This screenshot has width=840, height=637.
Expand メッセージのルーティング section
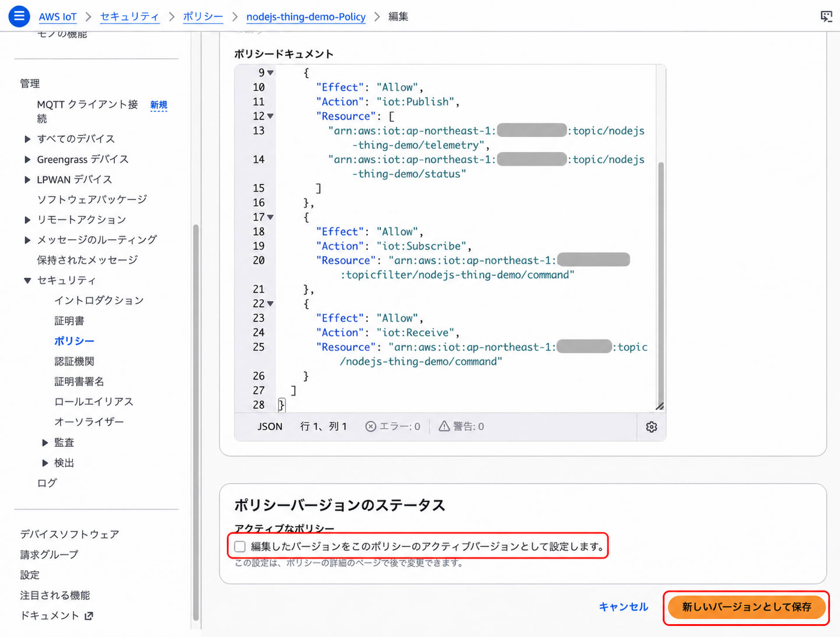click(27, 240)
